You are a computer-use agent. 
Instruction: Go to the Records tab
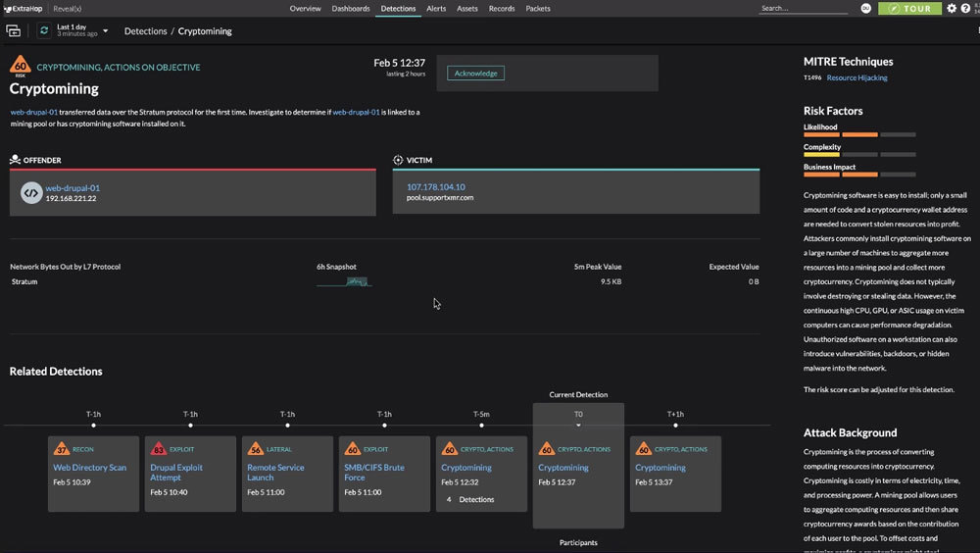(502, 9)
